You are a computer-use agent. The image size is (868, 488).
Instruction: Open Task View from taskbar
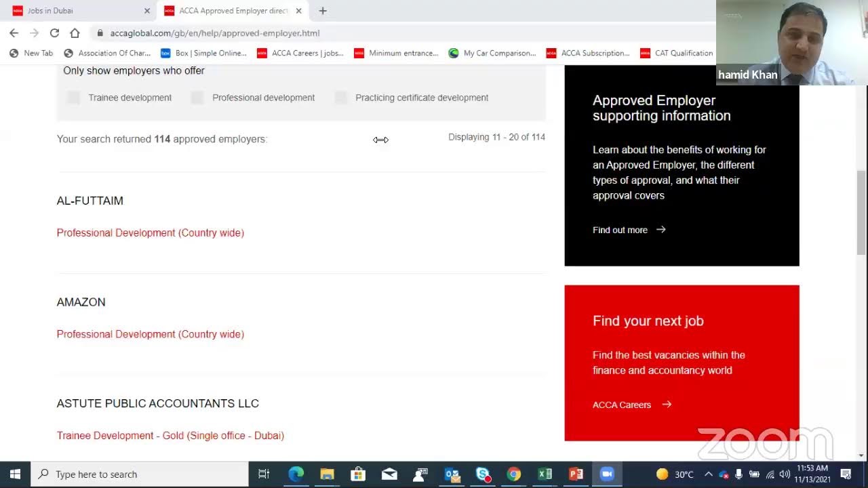pos(264,474)
